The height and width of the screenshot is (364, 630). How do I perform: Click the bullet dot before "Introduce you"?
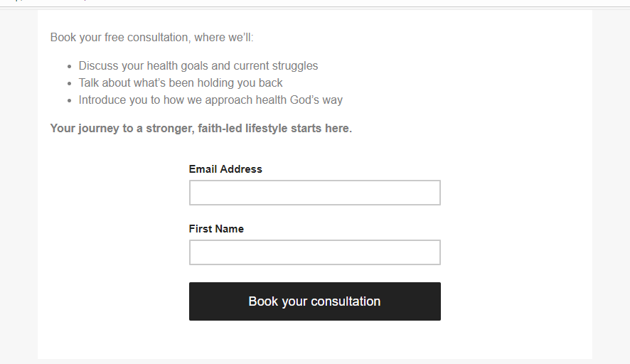69,100
